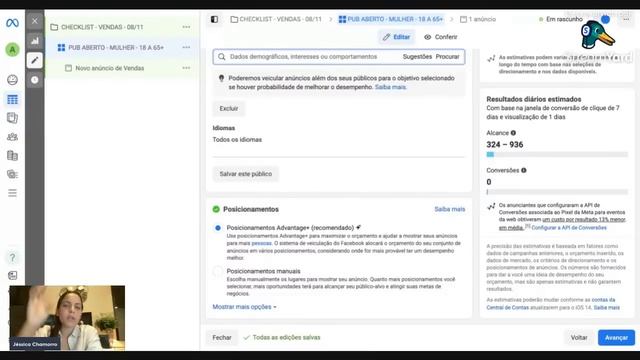Toggle the blue Em rascunho switch

point(604,19)
